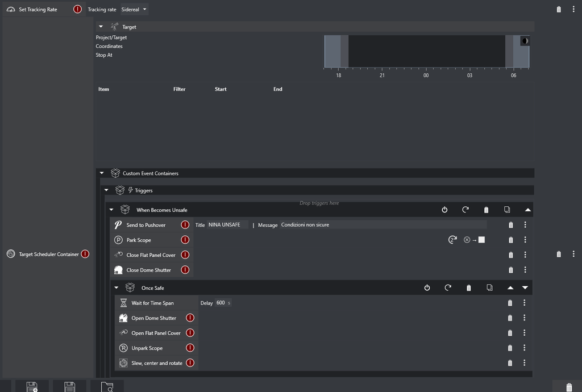The height and width of the screenshot is (392, 582).
Task: Delete the Close Dome Shutter instruction
Action: (x=511, y=270)
